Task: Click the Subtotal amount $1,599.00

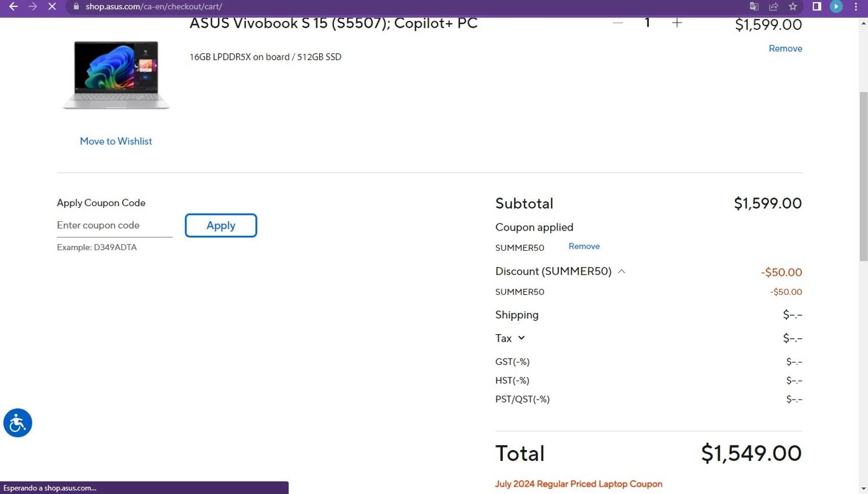Action: click(x=768, y=203)
